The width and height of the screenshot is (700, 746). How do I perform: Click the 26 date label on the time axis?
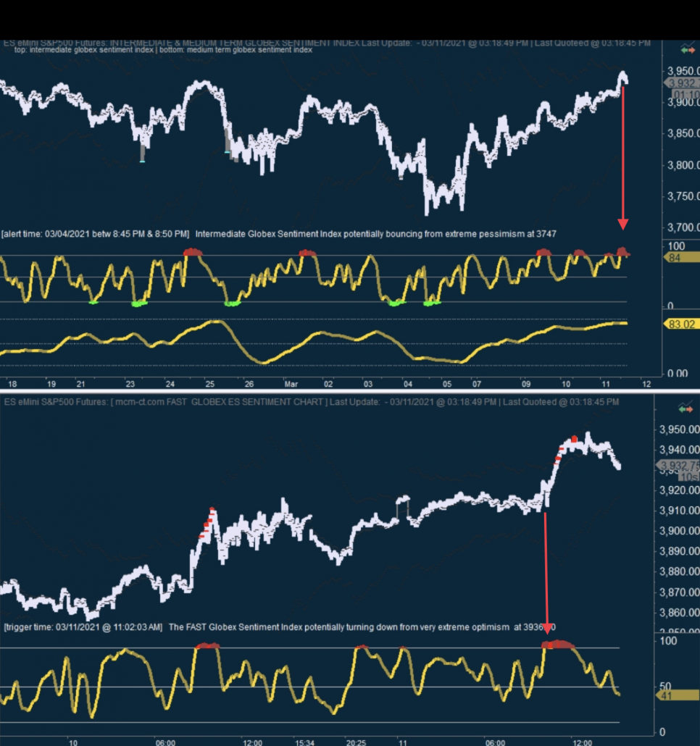coord(249,384)
